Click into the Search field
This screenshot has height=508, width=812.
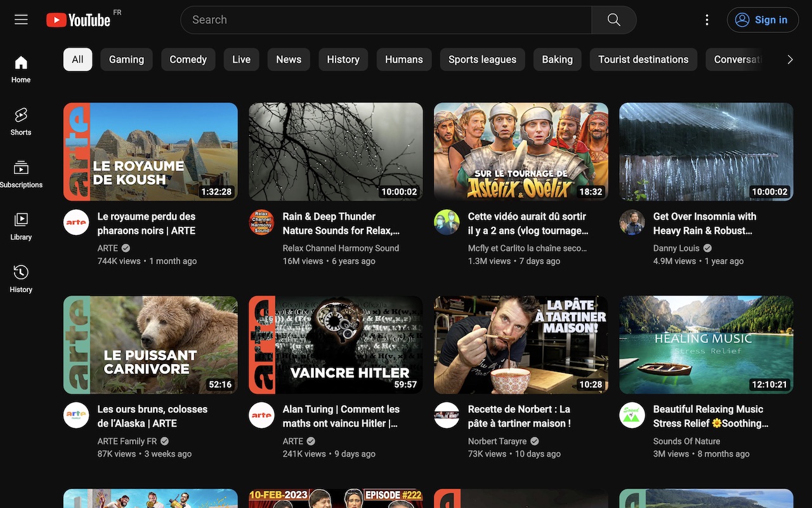tap(386, 20)
